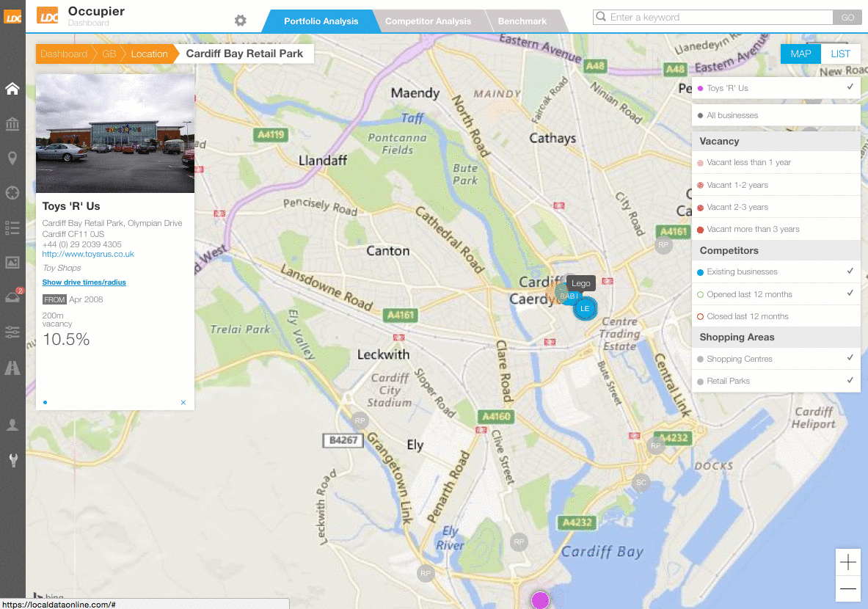Switch to LIST view

click(840, 54)
